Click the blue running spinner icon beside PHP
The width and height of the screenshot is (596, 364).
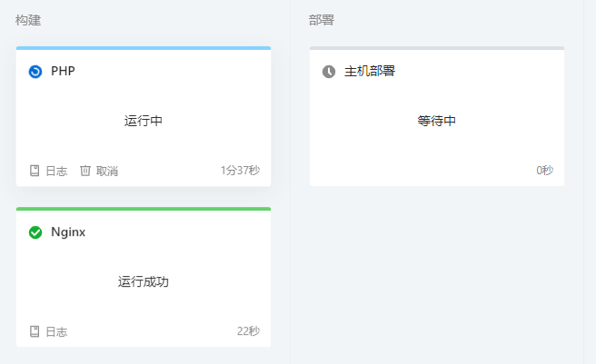click(35, 72)
